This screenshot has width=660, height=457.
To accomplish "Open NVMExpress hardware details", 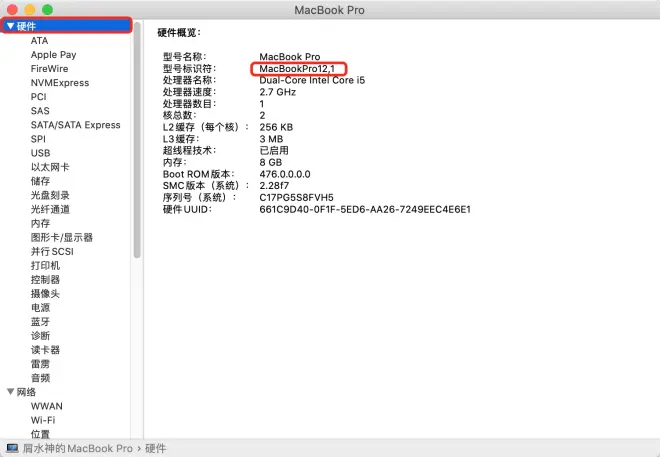I will coord(60,83).
